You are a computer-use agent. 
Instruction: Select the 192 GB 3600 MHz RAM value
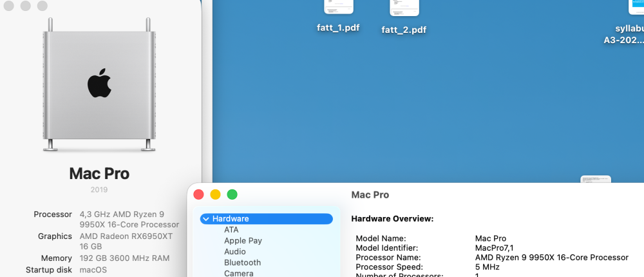coord(124,258)
